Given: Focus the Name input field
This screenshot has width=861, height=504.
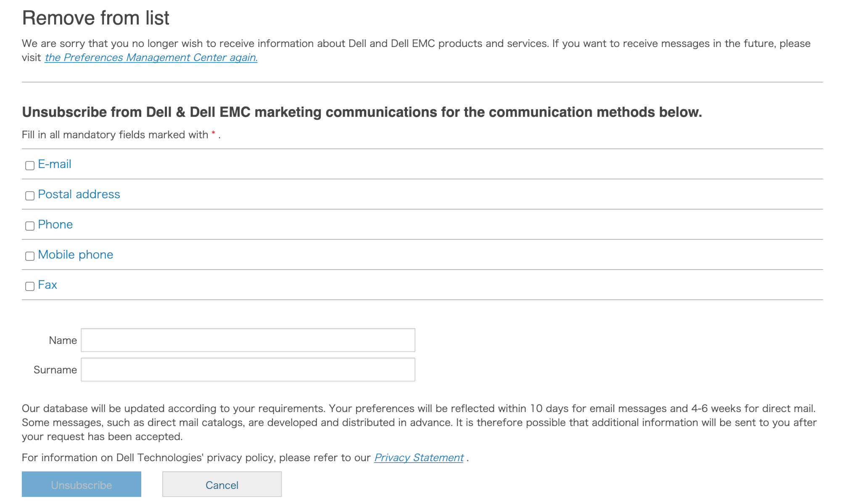Looking at the screenshot, I should coord(248,340).
